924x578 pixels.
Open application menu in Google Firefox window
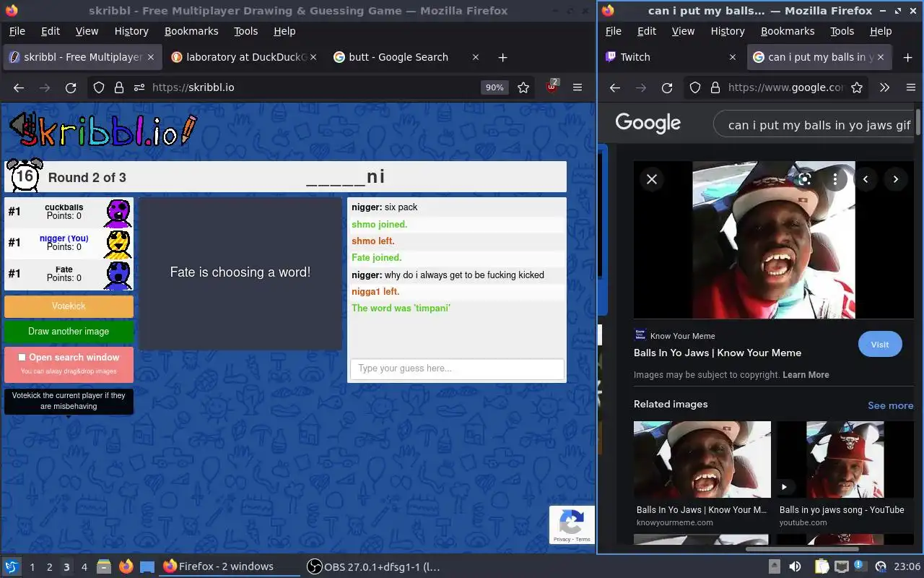click(x=910, y=87)
